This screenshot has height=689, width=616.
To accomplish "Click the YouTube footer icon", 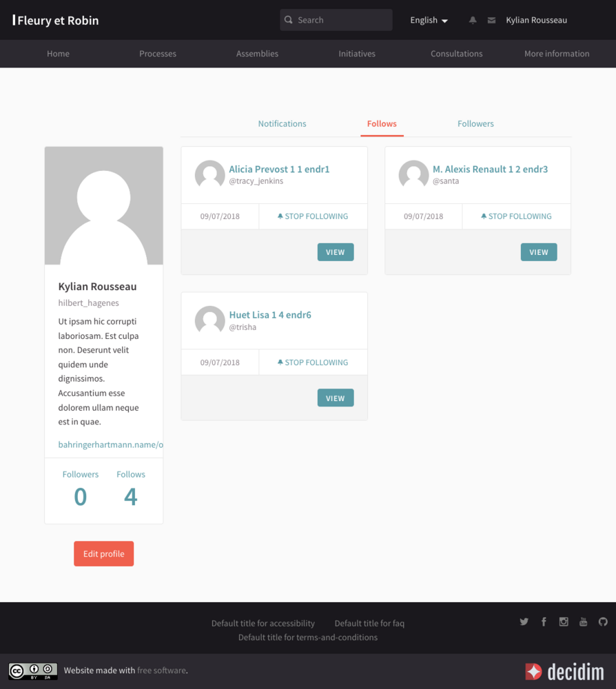I will pos(583,621).
